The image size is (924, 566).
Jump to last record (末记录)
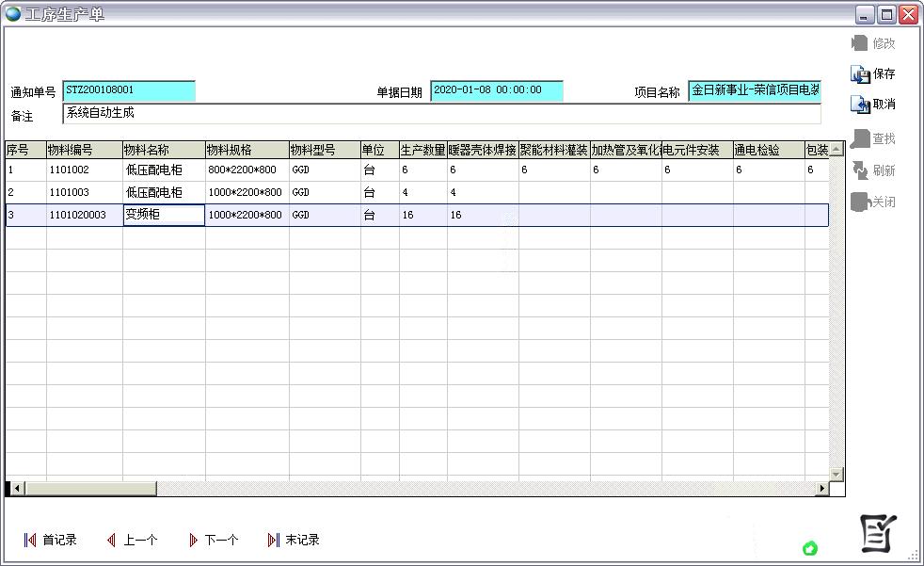pos(294,540)
